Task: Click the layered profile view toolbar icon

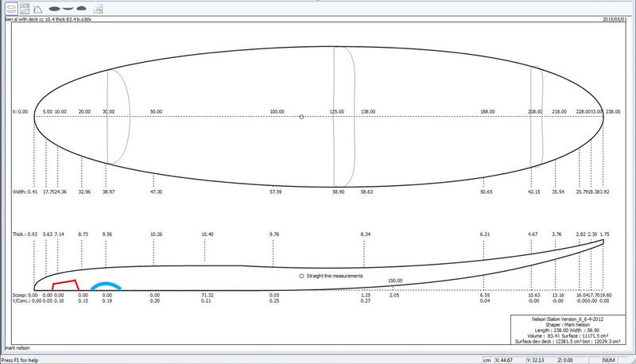Action: click(x=23, y=7)
